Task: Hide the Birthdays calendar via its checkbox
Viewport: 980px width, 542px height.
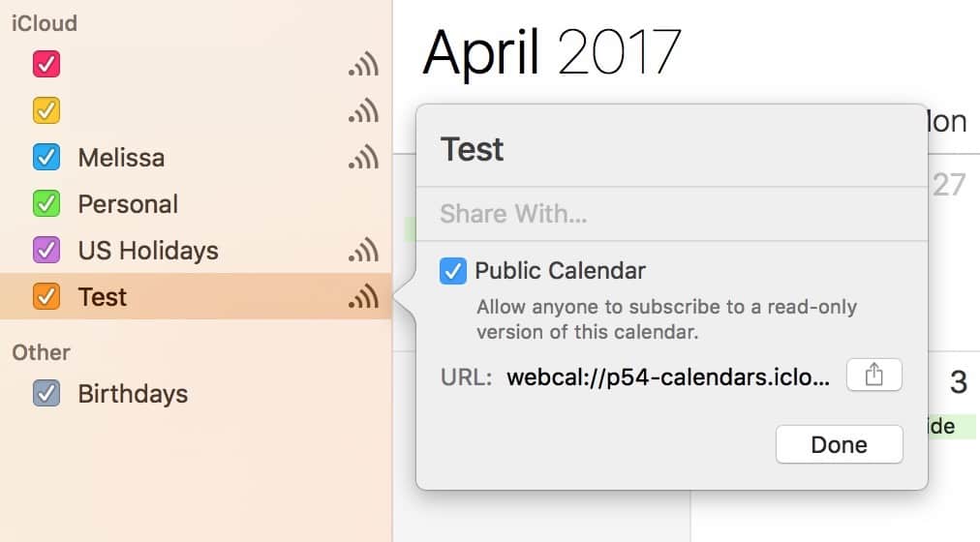Action: pos(46,394)
